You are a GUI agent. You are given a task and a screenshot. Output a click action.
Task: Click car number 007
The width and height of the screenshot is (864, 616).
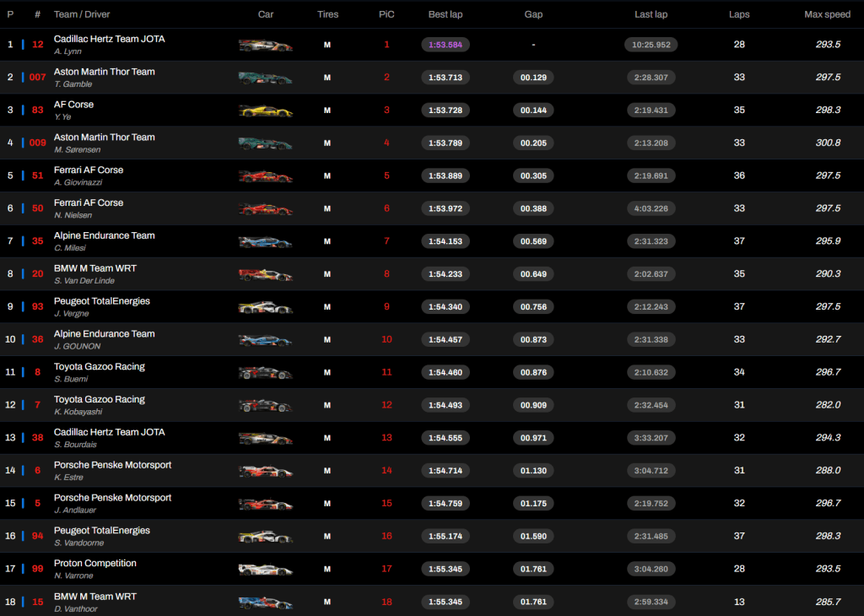pos(37,77)
